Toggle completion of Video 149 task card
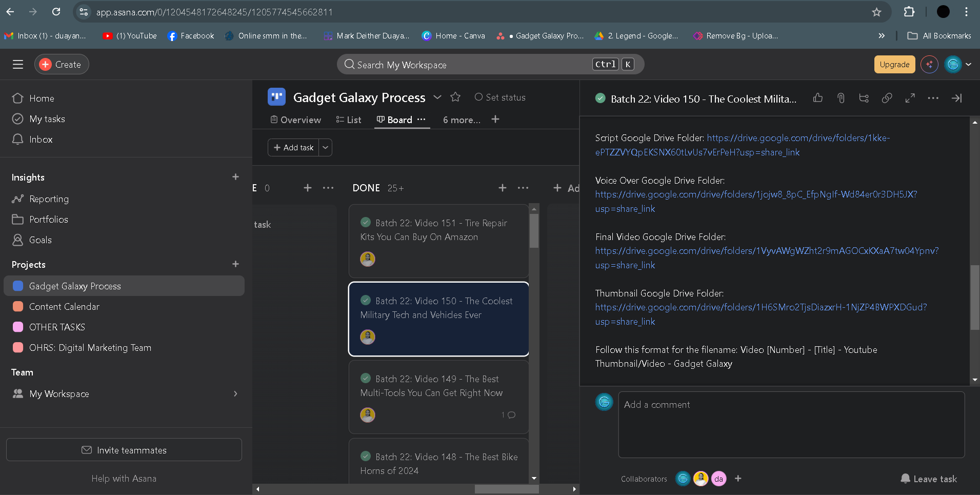The width and height of the screenshot is (980, 495). point(366,379)
